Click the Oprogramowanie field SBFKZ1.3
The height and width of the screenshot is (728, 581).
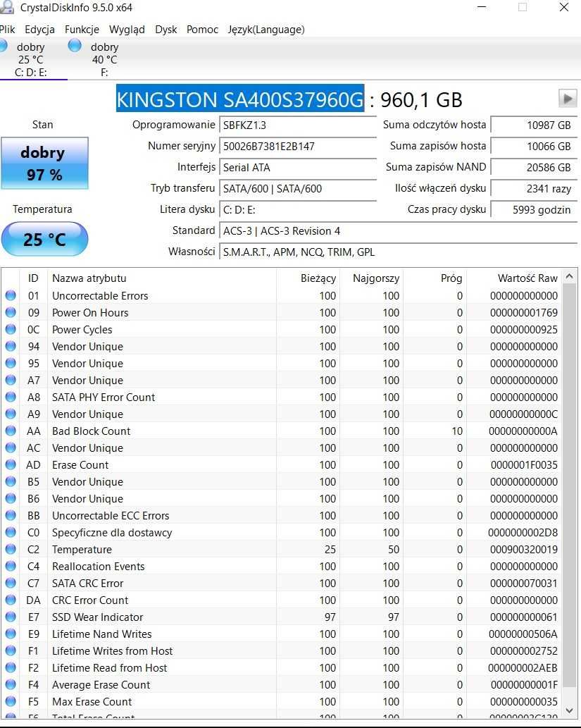click(x=298, y=125)
